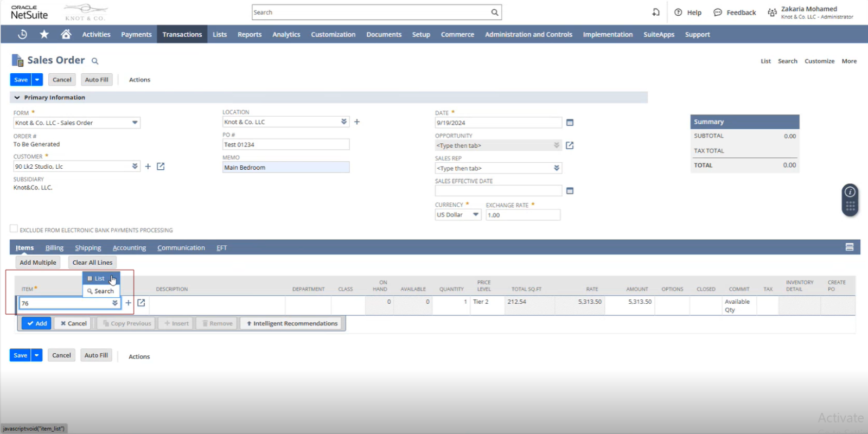Open customer record in new window icon
The image size is (868, 434).
click(x=161, y=167)
